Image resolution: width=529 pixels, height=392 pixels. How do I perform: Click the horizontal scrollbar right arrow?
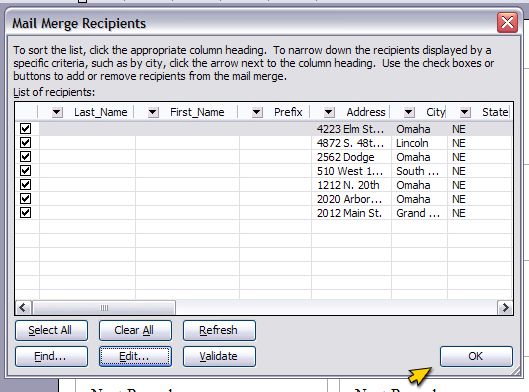tap(505, 308)
